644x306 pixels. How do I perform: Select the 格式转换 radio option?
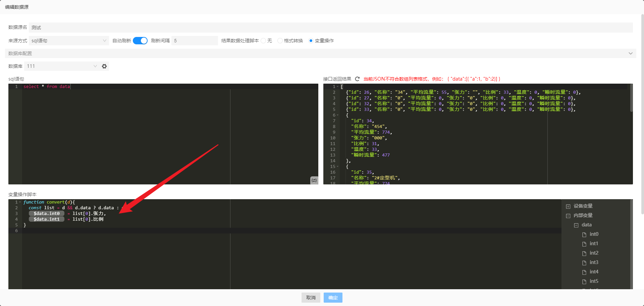click(x=280, y=41)
